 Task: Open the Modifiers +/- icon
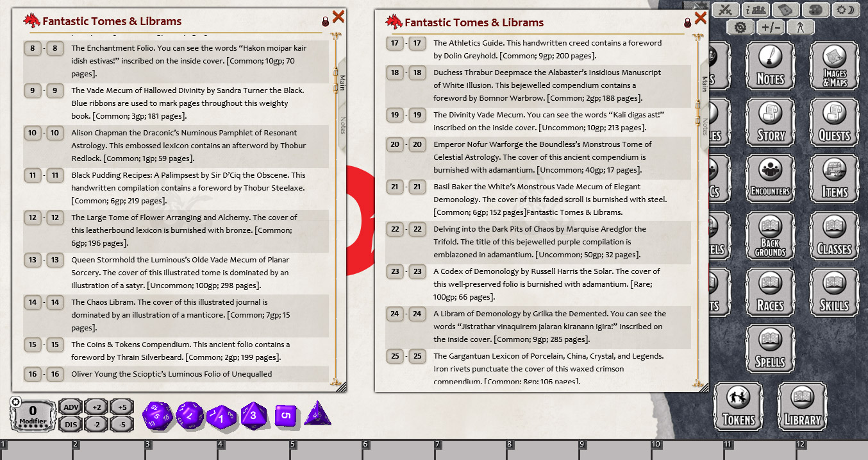770,28
